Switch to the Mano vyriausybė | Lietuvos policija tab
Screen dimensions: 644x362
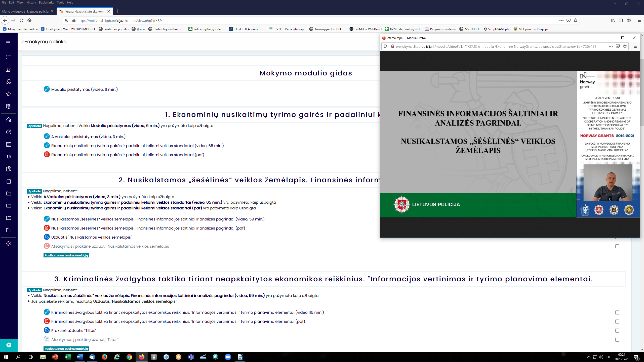pos(25,11)
